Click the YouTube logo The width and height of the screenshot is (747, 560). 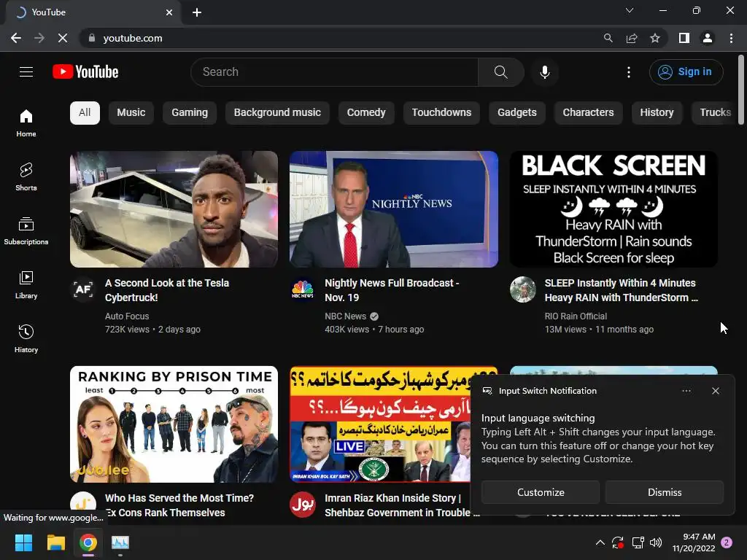85,72
